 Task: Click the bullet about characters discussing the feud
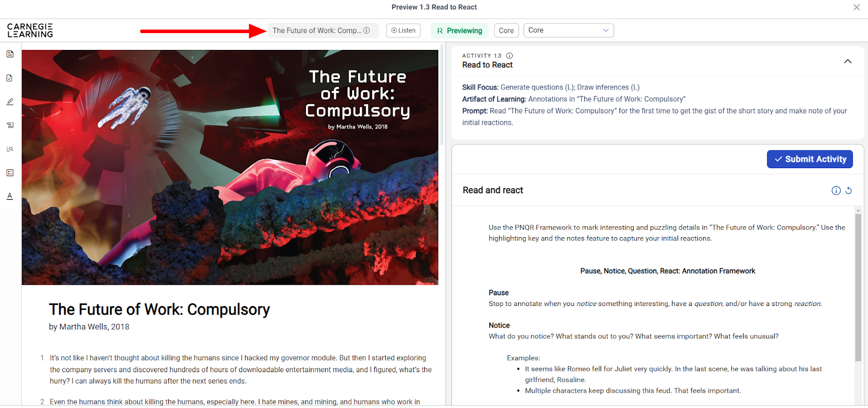(633, 391)
